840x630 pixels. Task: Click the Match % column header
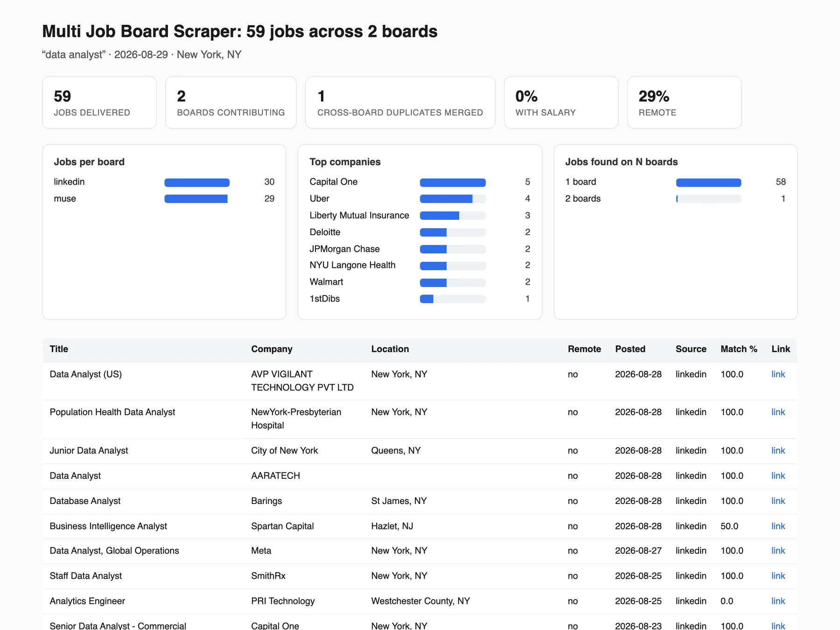[739, 349]
